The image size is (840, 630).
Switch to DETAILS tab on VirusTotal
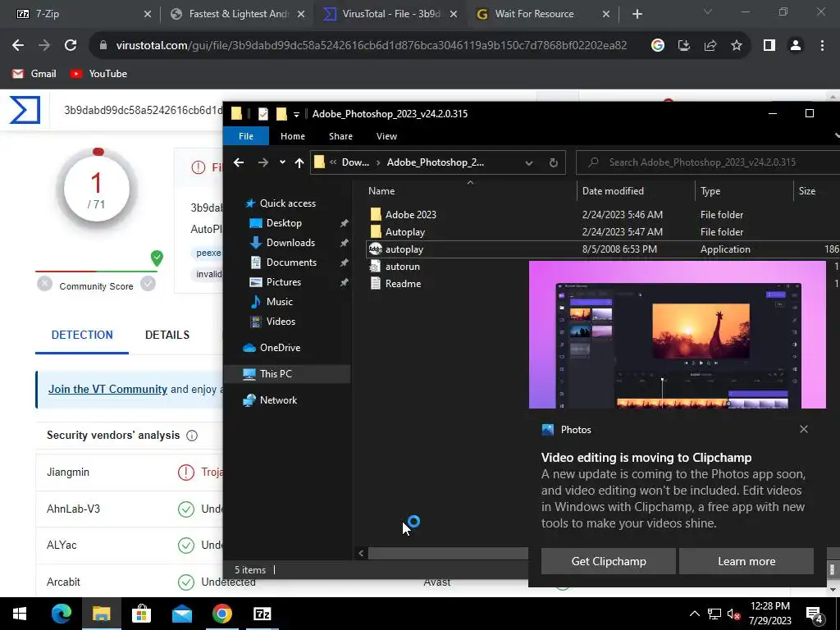(x=167, y=335)
